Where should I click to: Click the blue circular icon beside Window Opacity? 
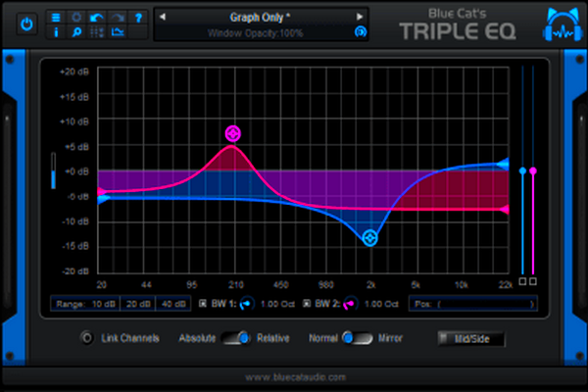pyautogui.click(x=360, y=32)
